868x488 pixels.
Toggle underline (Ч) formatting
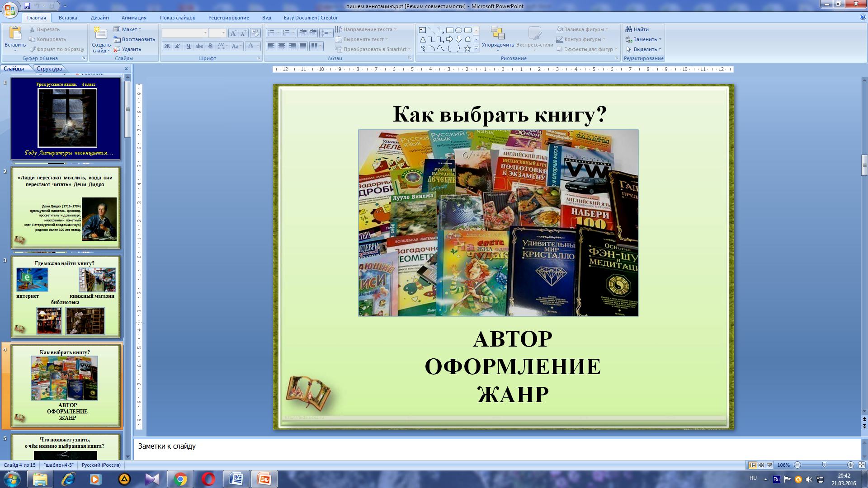pyautogui.click(x=189, y=46)
